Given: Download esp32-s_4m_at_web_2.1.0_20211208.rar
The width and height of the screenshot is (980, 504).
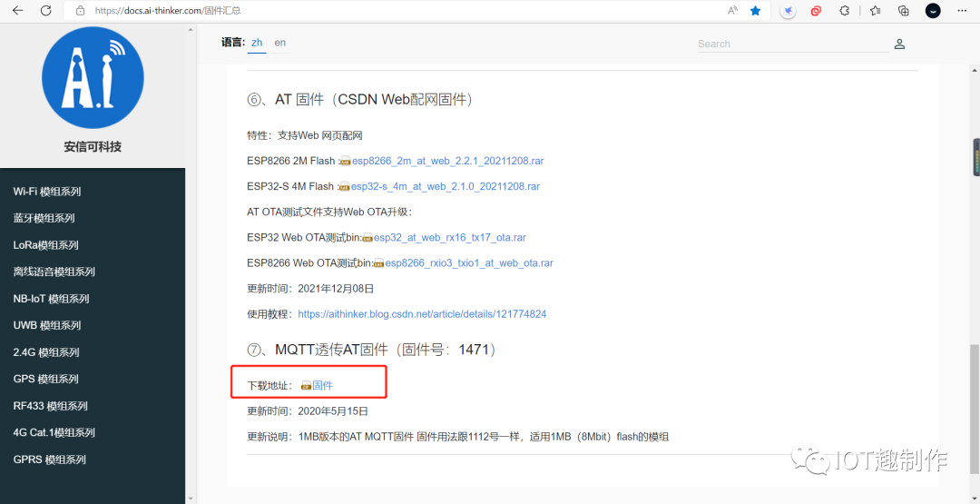Looking at the screenshot, I should pos(445,186).
